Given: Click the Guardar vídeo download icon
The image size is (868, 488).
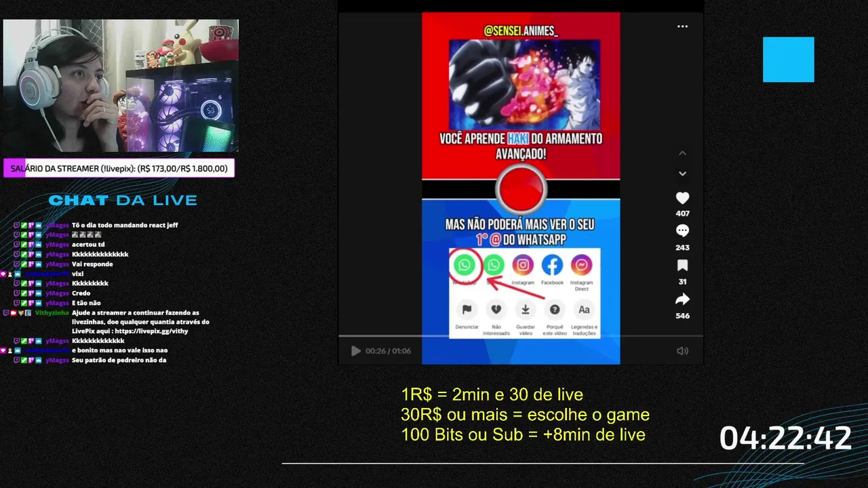Looking at the screenshot, I should (525, 310).
